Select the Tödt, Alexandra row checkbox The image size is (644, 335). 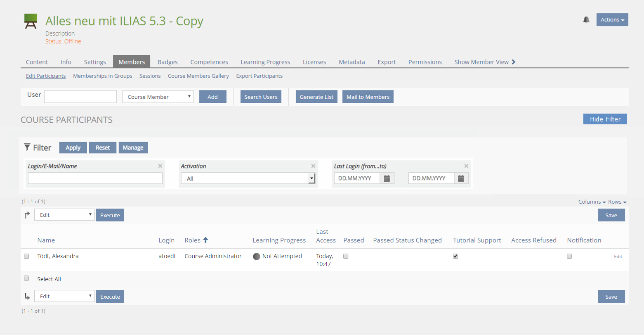[26, 256]
